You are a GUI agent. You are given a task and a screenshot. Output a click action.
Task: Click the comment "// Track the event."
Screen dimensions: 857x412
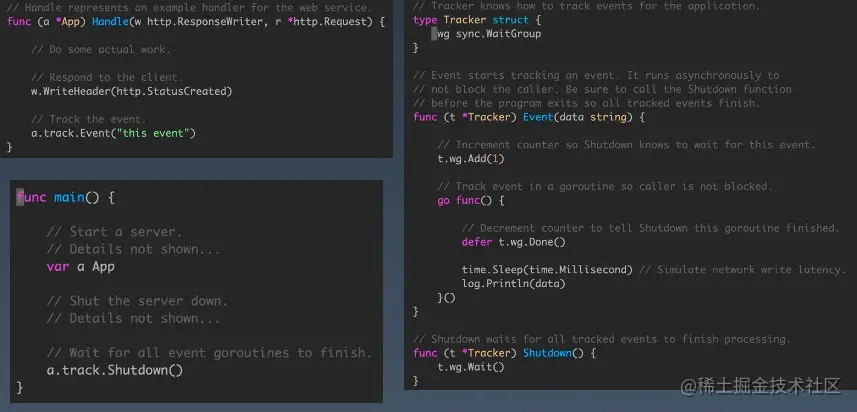89,119
